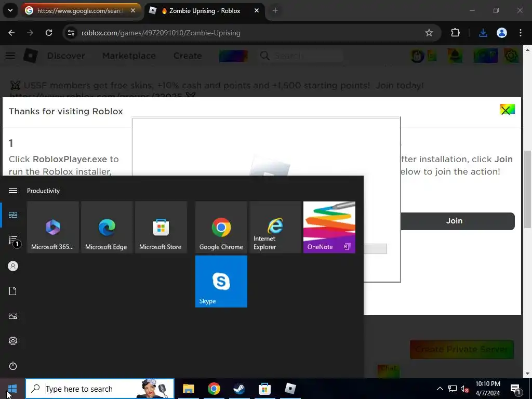Viewport: 532px width, 399px height.
Task: Open the Roblox hamburger navigation menu
Action: pos(10,55)
